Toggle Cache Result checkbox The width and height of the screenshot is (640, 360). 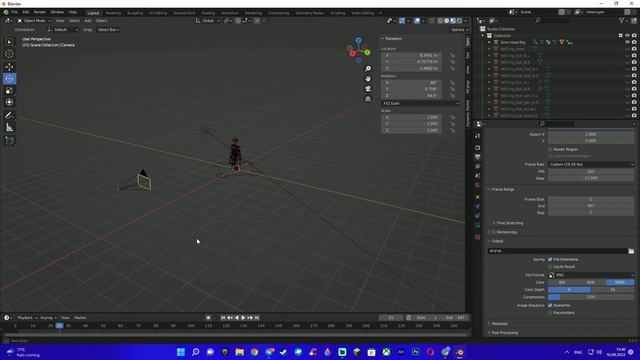click(550, 267)
